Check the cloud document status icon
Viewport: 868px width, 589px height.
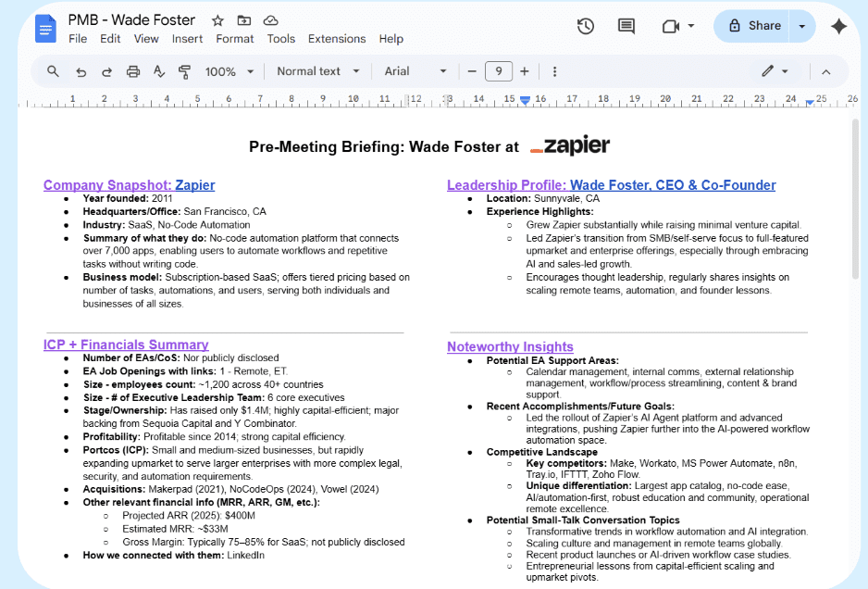[271, 20]
